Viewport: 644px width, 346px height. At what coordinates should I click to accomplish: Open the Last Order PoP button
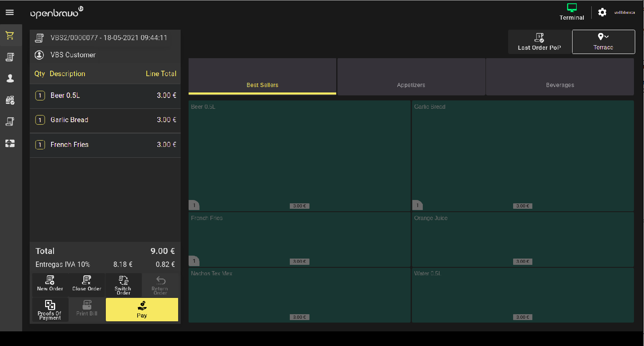point(539,42)
